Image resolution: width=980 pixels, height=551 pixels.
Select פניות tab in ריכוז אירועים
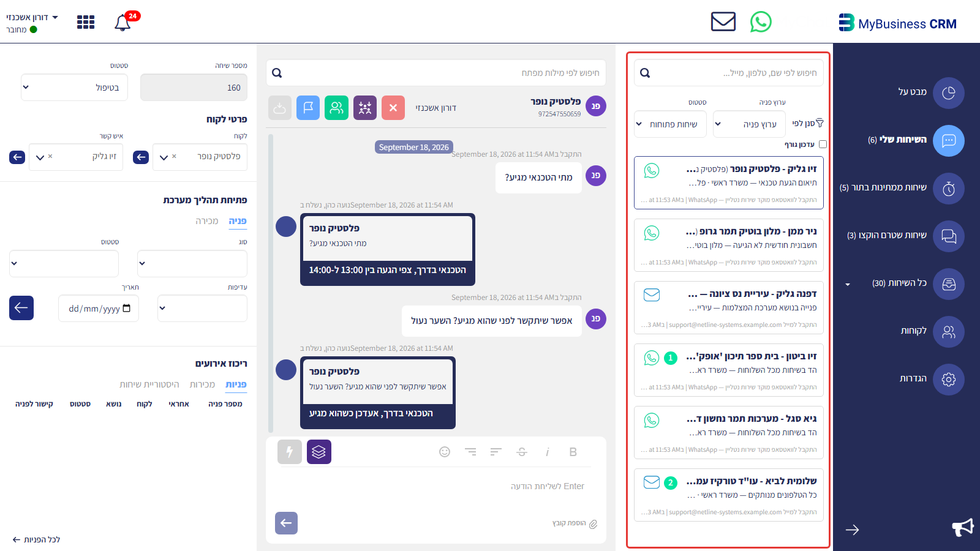pyautogui.click(x=236, y=384)
